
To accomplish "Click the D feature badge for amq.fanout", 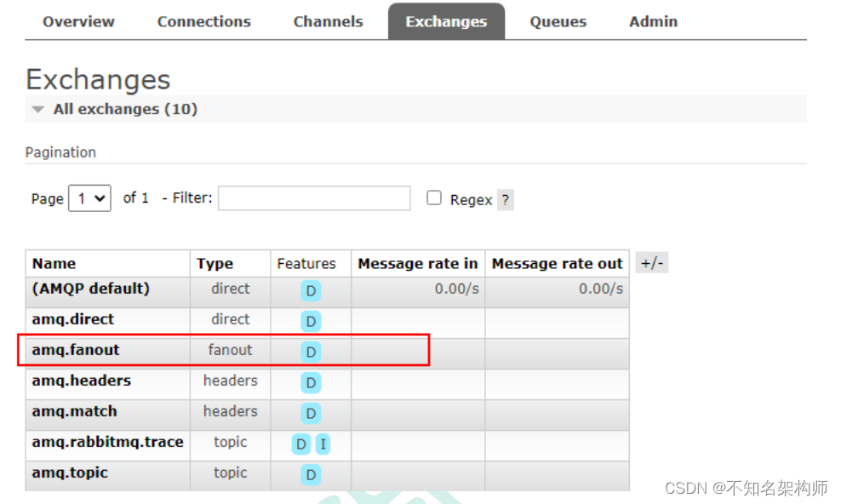I will [x=311, y=352].
